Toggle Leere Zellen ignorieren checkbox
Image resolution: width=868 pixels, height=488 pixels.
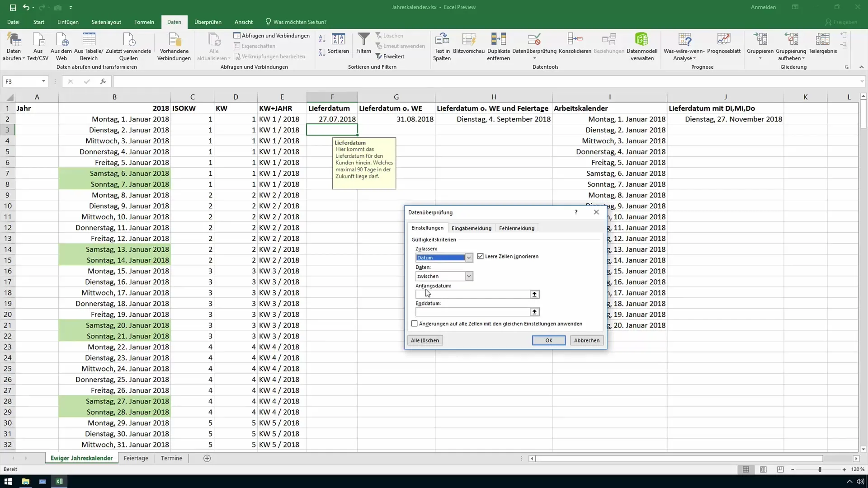481,256
